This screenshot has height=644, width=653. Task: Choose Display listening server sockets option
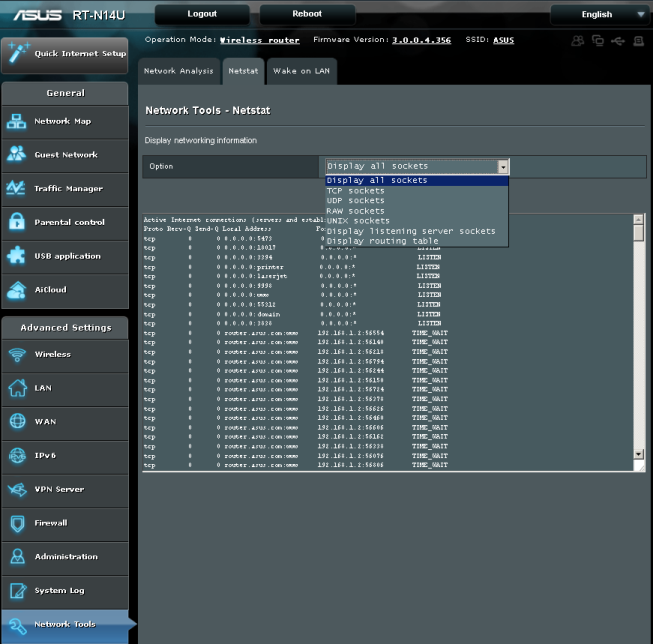coord(416,231)
